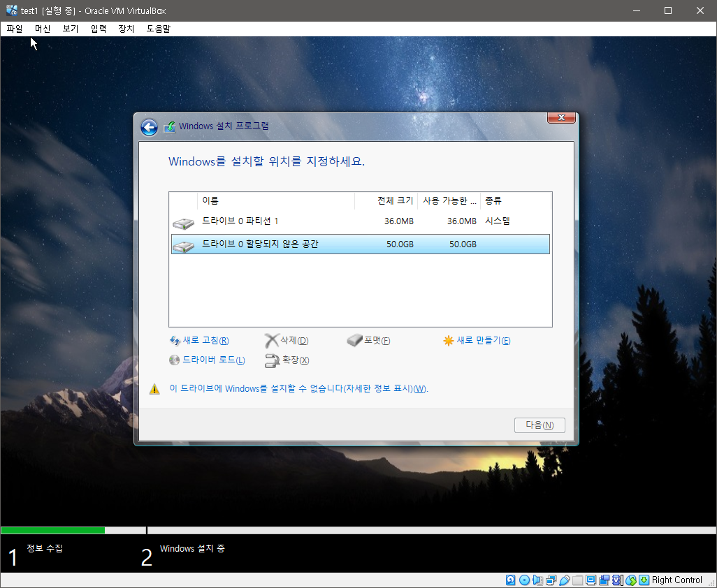Click the 50.0GB total size cell
The height and width of the screenshot is (588, 717).
400,244
